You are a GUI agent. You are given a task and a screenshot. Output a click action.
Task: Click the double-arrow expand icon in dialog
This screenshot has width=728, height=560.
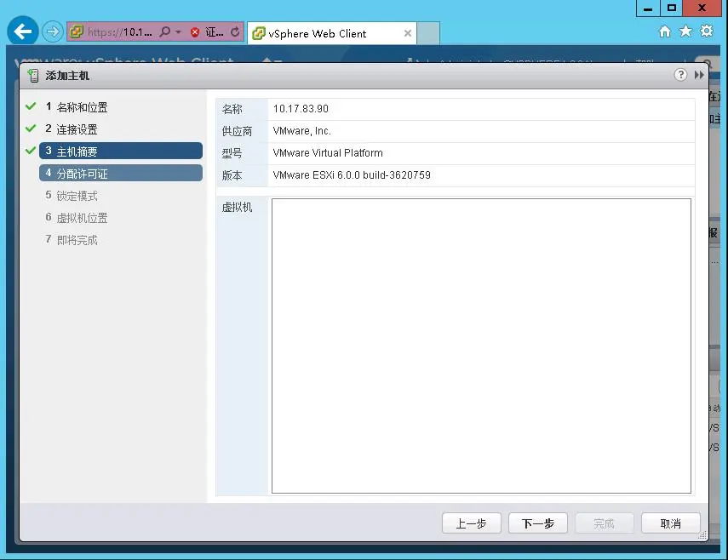coord(699,75)
